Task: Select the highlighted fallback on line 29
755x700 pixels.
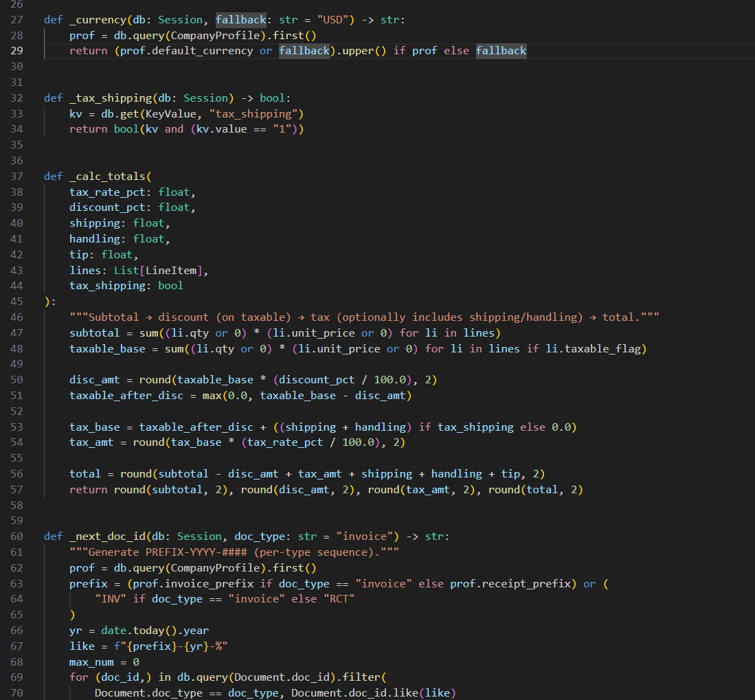Action: (304, 50)
